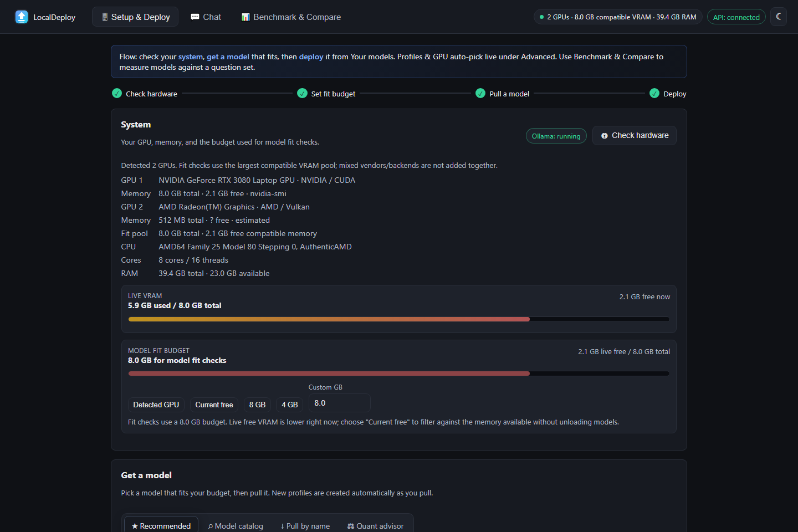Click the '2.1 GB free now' label
The image size is (798, 532).
pyautogui.click(x=644, y=297)
